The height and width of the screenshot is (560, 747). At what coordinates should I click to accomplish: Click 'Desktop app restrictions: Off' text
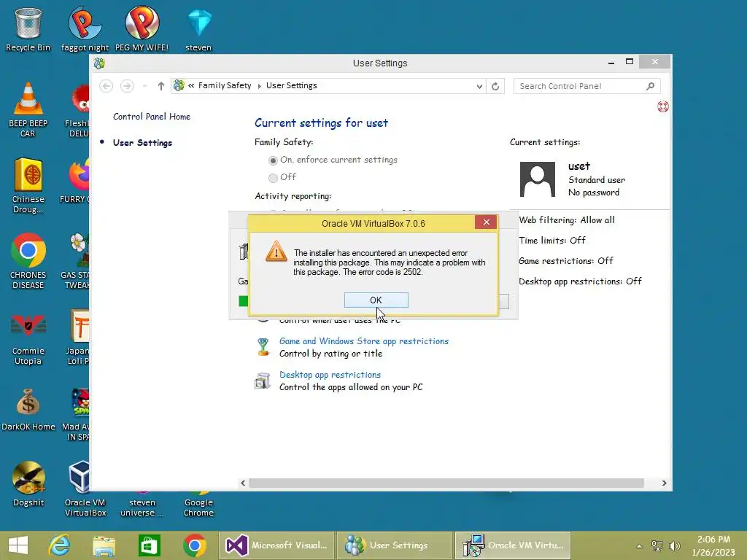click(x=580, y=281)
